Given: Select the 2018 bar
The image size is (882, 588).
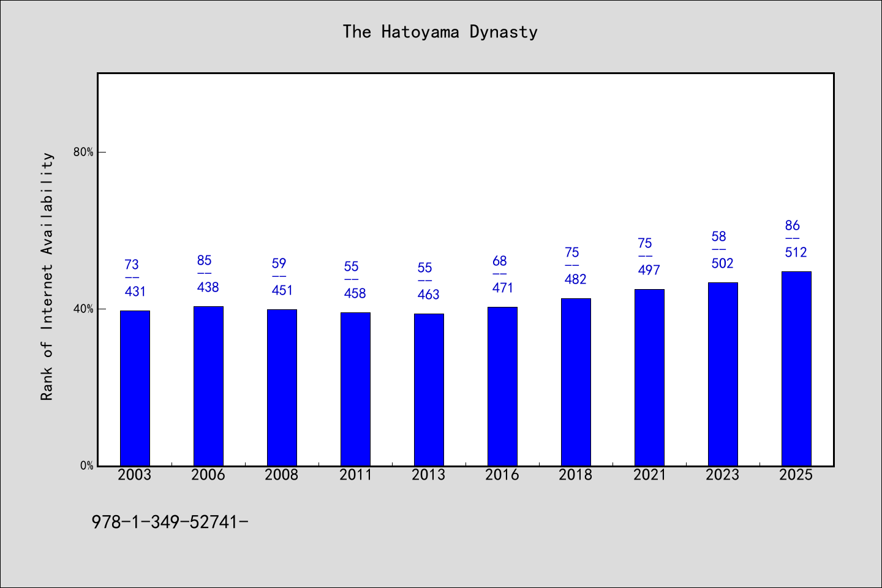Looking at the screenshot, I should click(576, 382).
